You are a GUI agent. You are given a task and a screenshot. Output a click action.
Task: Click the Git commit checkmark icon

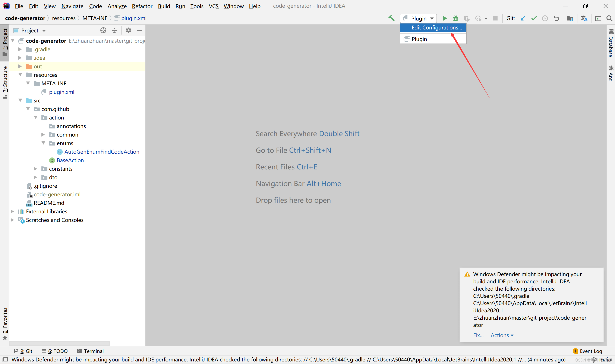(x=534, y=18)
